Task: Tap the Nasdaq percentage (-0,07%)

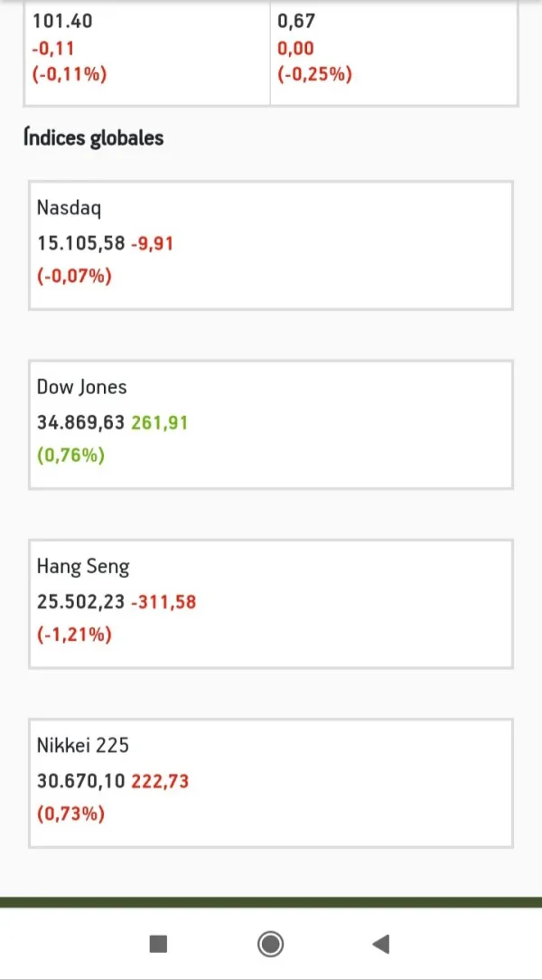Action: click(x=74, y=277)
